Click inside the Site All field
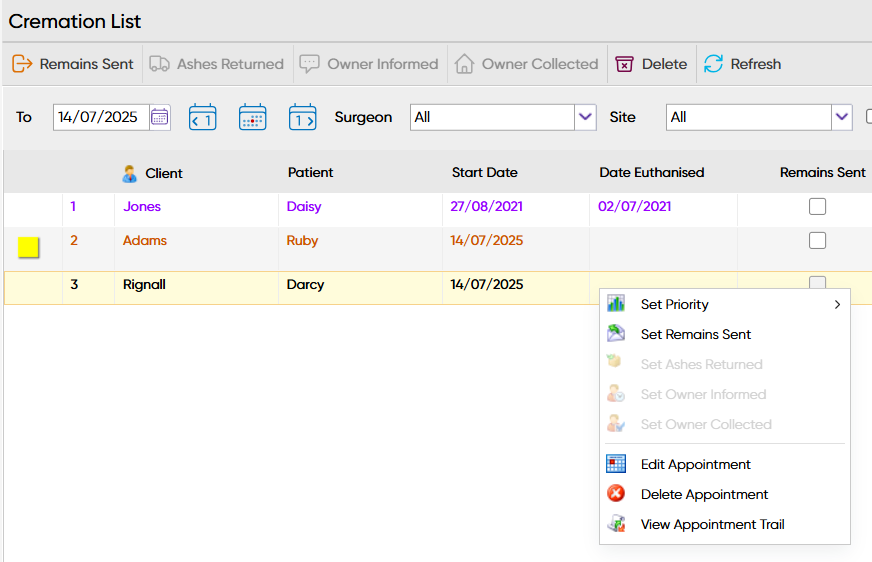Viewport: 872px width, 562px height. 749,117
